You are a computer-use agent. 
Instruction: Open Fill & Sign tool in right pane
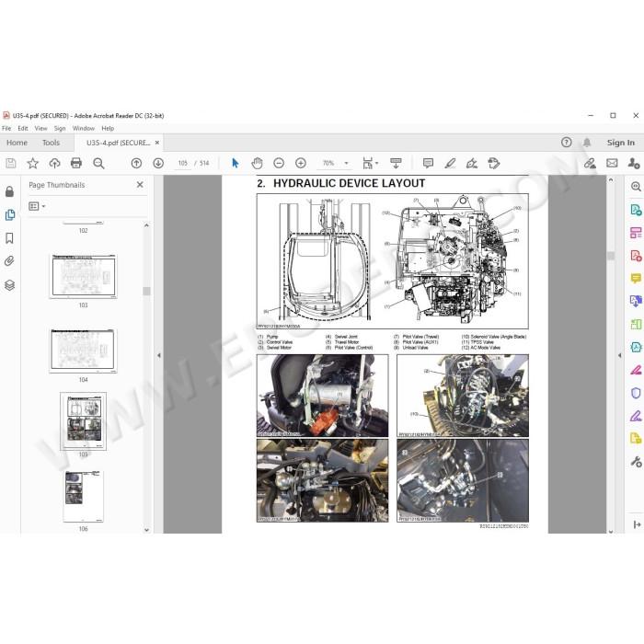pos(636,416)
